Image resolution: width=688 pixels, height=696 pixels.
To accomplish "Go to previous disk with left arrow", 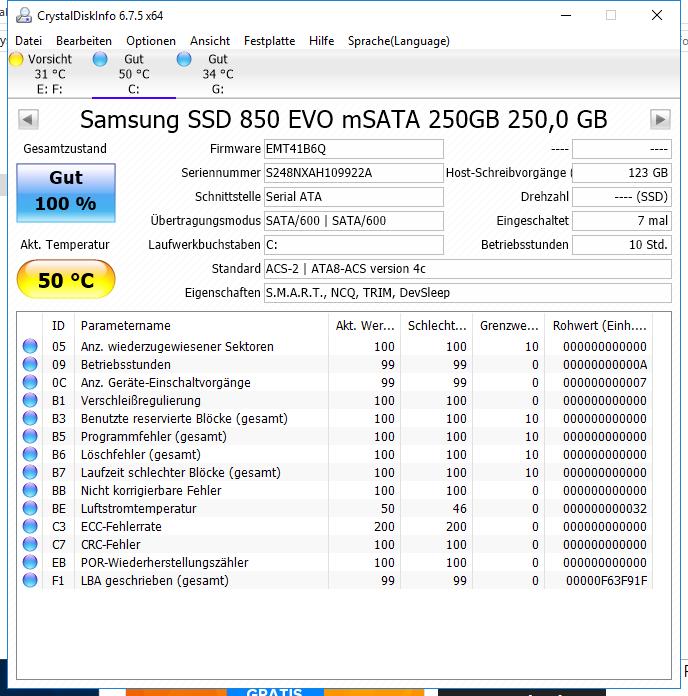I will point(28,119).
